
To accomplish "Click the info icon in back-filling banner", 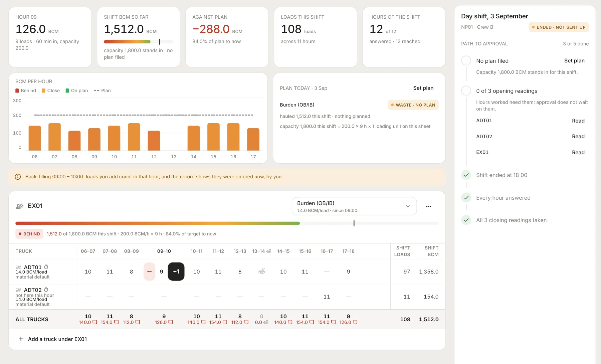I will (x=18, y=177).
